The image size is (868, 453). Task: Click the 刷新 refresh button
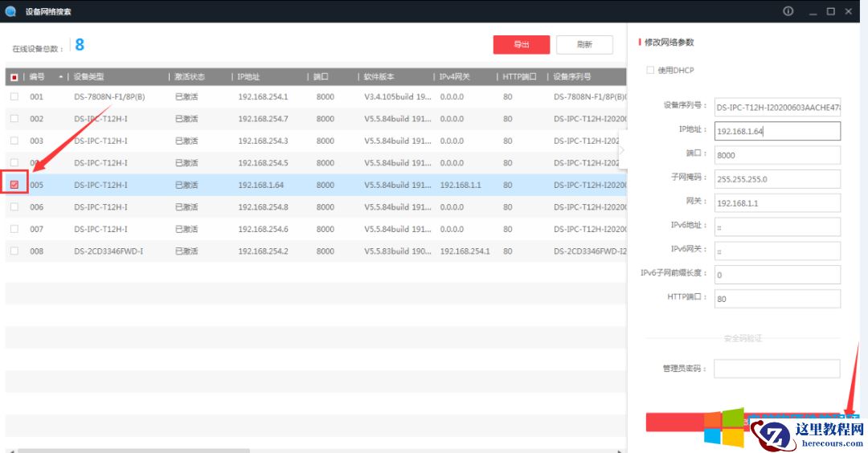pyautogui.click(x=584, y=45)
